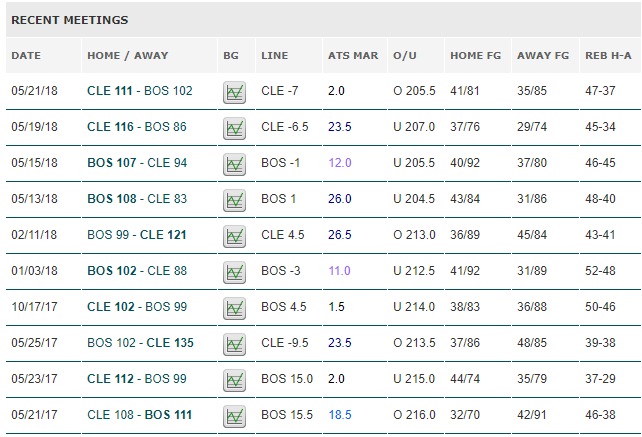Open box graph icon for 05/13/18 game
Image resolution: width=642 pixels, height=437 pixels.
coord(234,200)
